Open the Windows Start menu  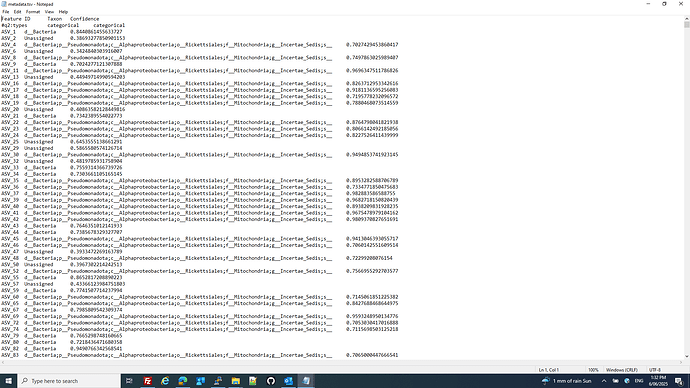coord(8,381)
